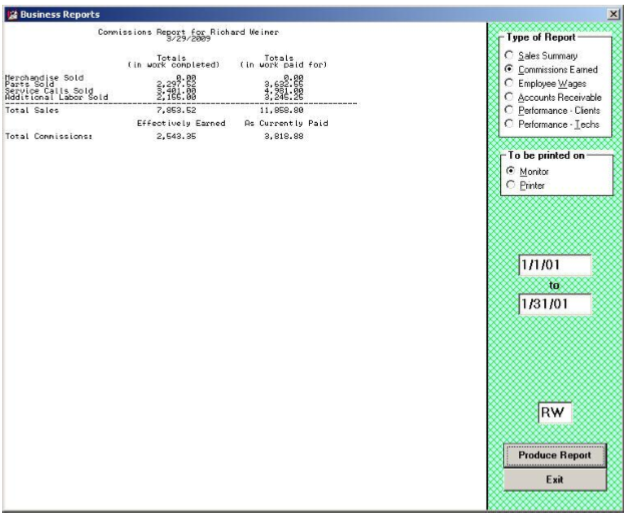Set output to Monitor
Screen dimensions: 628x514
(x=509, y=172)
